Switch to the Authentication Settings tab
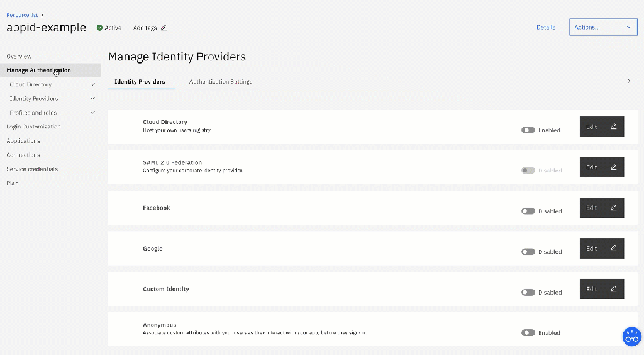644x355 pixels. 221,82
